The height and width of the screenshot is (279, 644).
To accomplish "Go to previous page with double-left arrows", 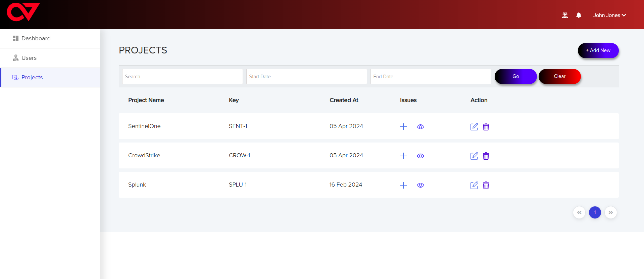I will (579, 212).
